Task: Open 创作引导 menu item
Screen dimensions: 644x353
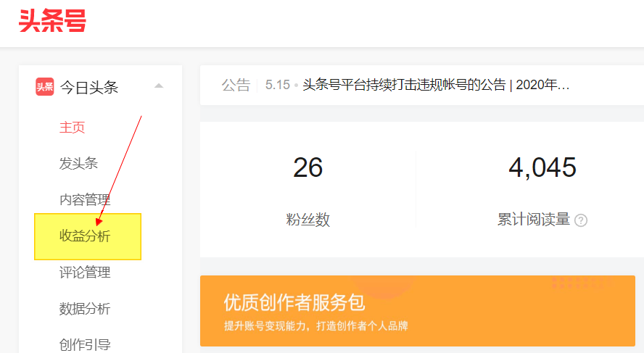Action: (85, 344)
